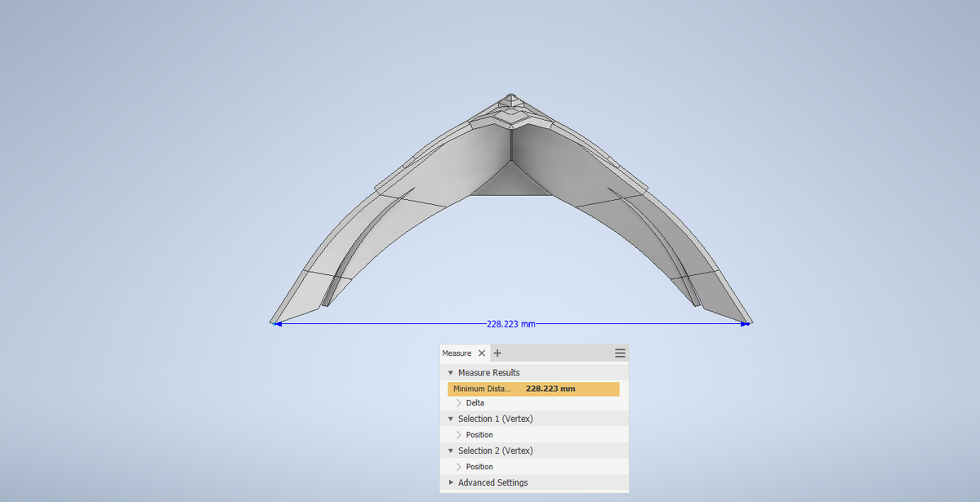Image resolution: width=980 pixels, height=502 pixels.
Task: Expand the Advanced Settings section
Action: click(451, 482)
